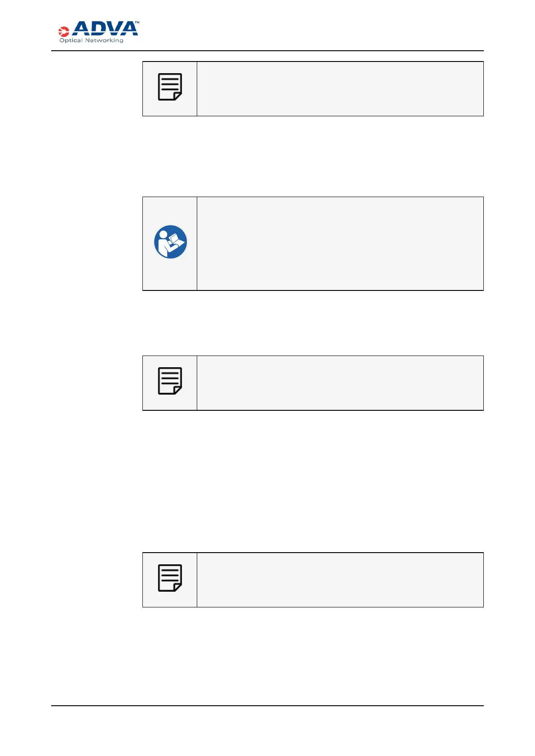Viewport: 535px width, 756px height.
Task: Click the open book inside the blue icon
Action: tap(178, 240)
